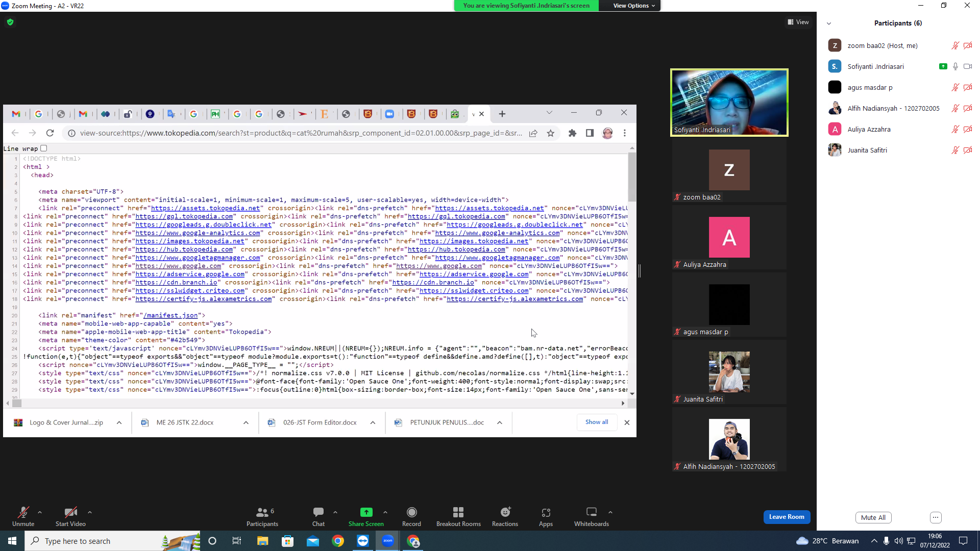The image size is (980, 551).
Task: Open the Chat icon
Action: [x=318, y=512]
